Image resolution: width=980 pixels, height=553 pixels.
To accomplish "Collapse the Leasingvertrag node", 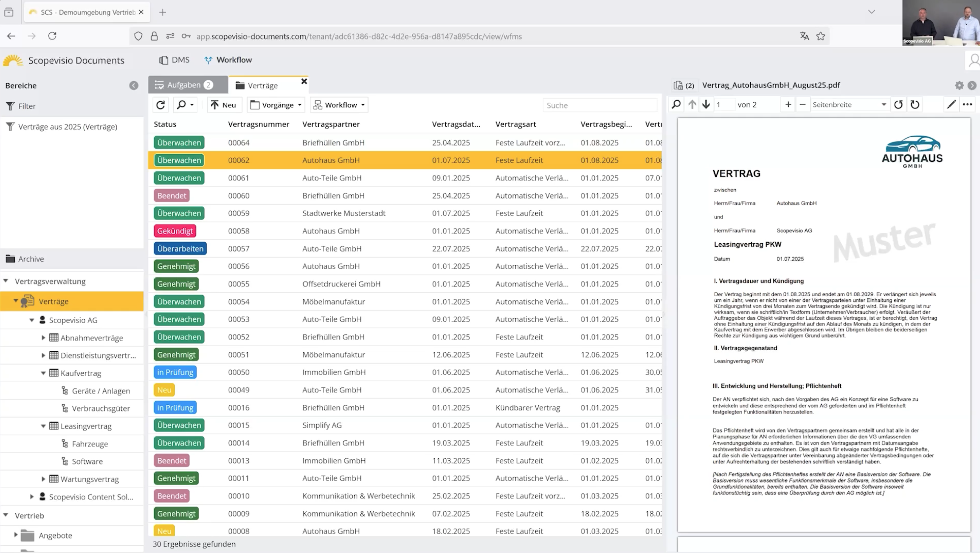I will (43, 426).
